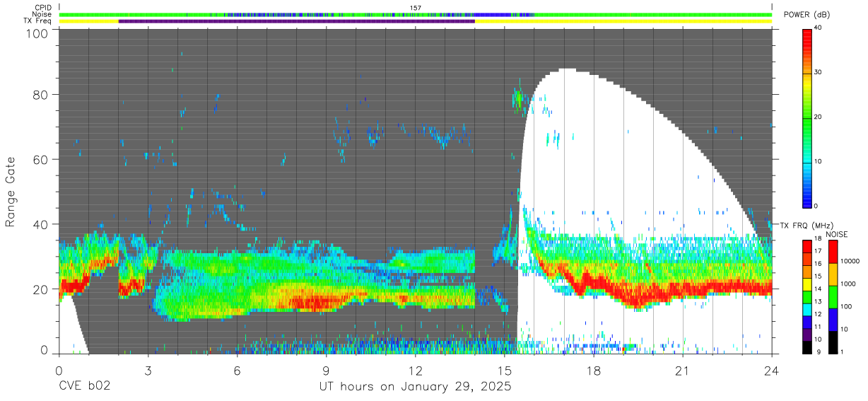
Task: Click the 1000 label in NOISE legend
Action: (848, 284)
